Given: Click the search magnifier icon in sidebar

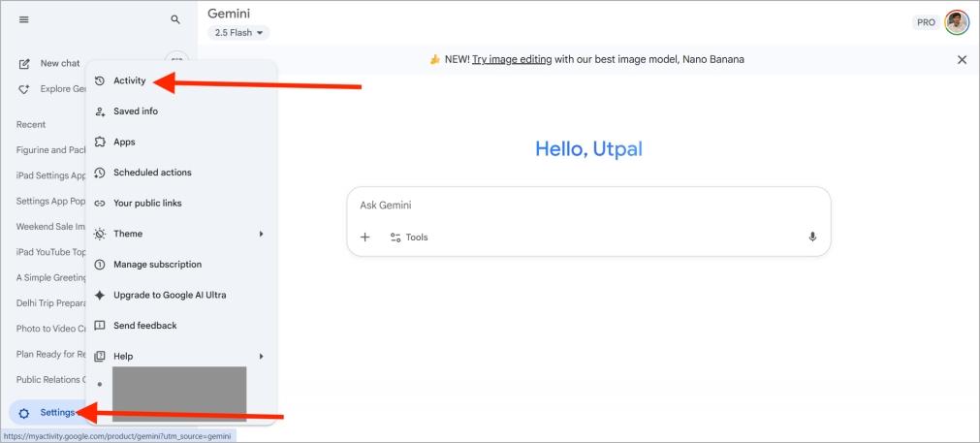Looking at the screenshot, I should [175, 19].
